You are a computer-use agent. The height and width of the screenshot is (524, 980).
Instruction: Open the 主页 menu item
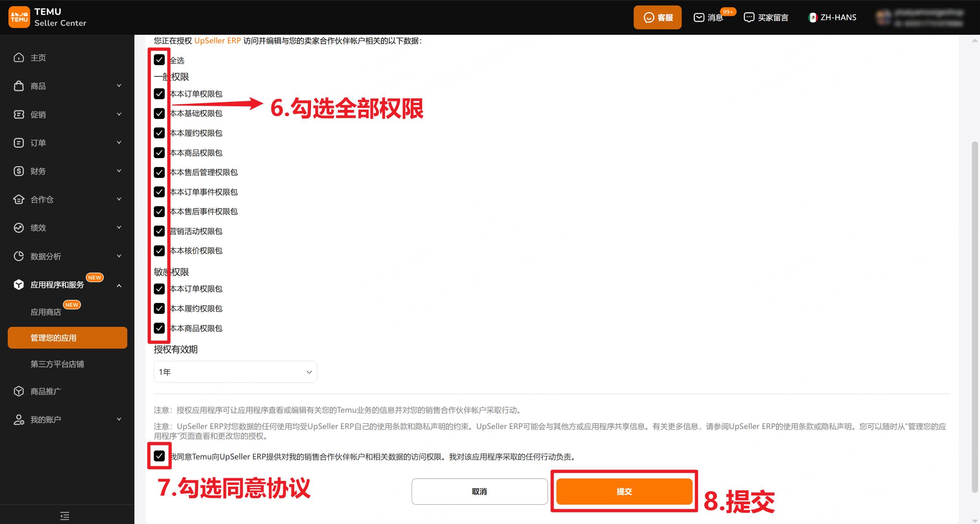(x=67, y=58)
